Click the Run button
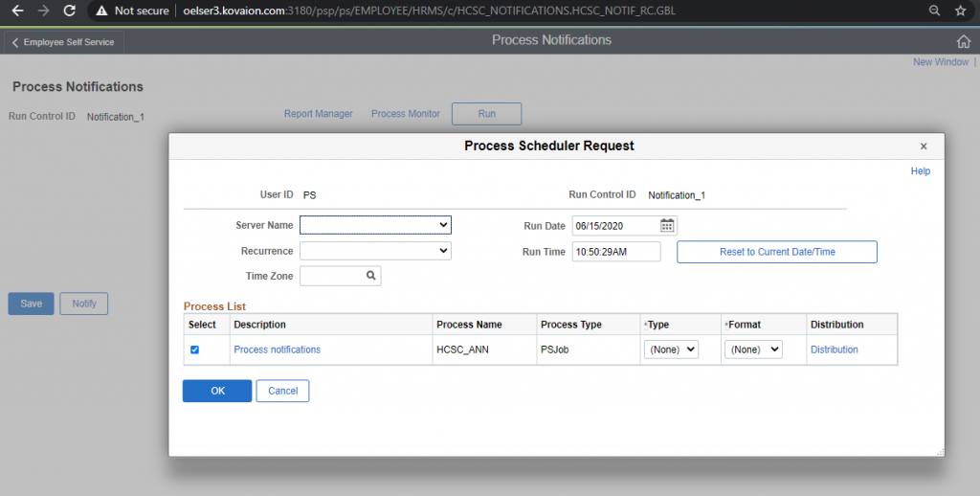The image size is (980, 496). [487, 114]
